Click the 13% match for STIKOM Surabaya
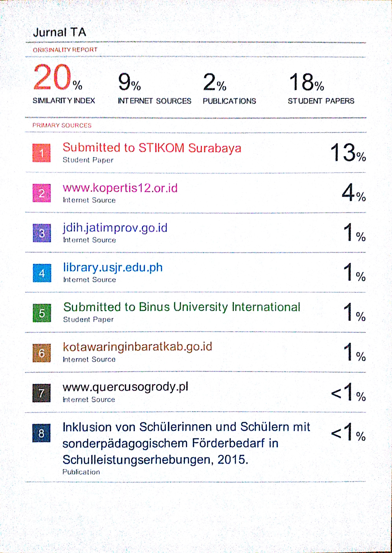This screenshot has width=392, height=553. pos(348,153)
